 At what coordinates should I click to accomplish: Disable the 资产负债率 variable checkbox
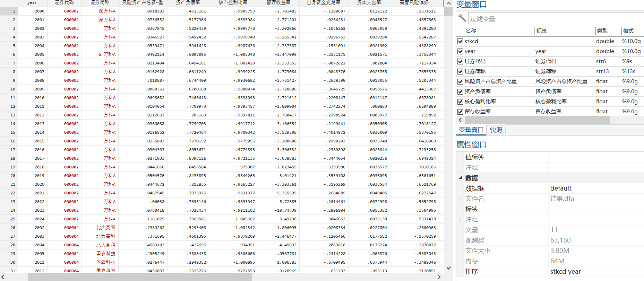pos(460,91)
